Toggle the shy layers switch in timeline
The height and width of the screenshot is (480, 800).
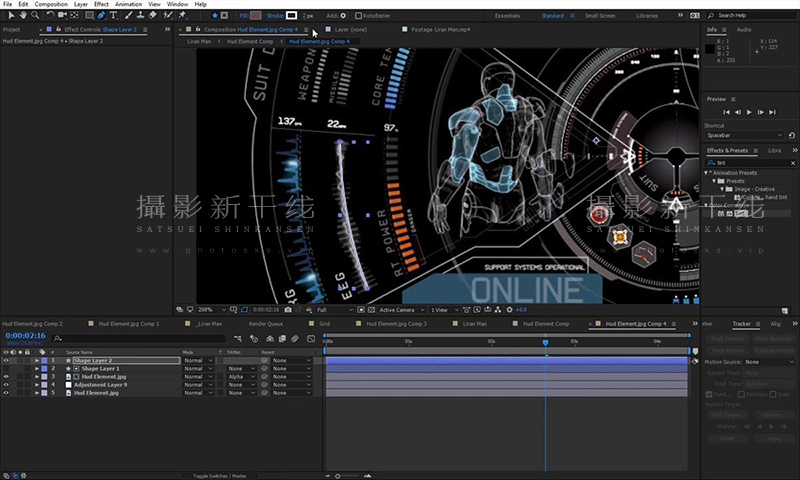tap(270, 338)
